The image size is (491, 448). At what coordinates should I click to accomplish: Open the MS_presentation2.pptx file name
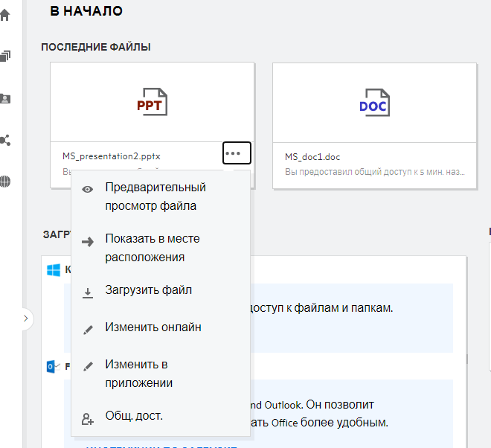[112, 157]
